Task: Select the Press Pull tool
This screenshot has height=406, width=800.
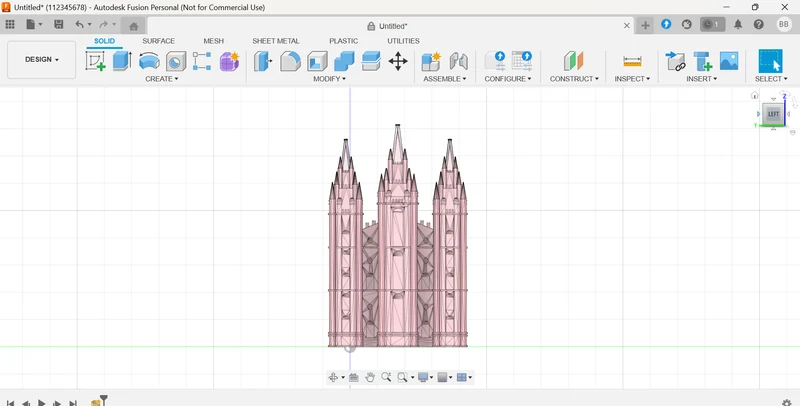Action: pyautogui.click(x=263, y=61)
